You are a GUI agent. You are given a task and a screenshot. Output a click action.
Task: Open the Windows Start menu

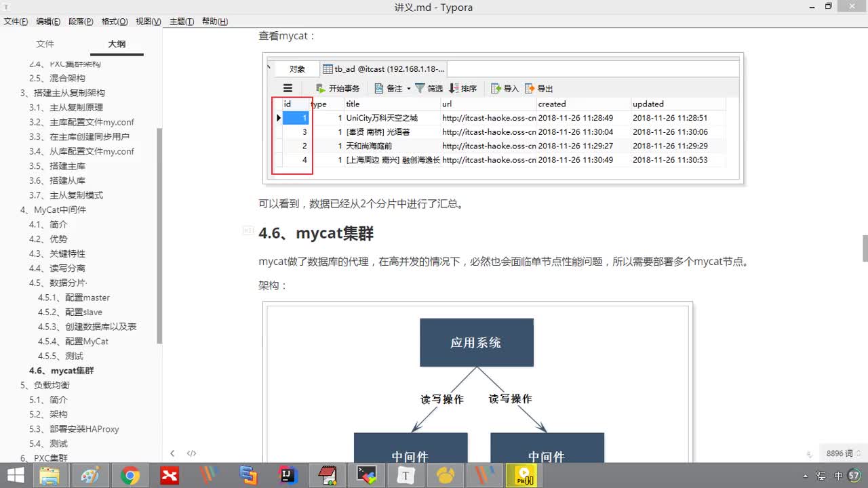coord(15,476)
